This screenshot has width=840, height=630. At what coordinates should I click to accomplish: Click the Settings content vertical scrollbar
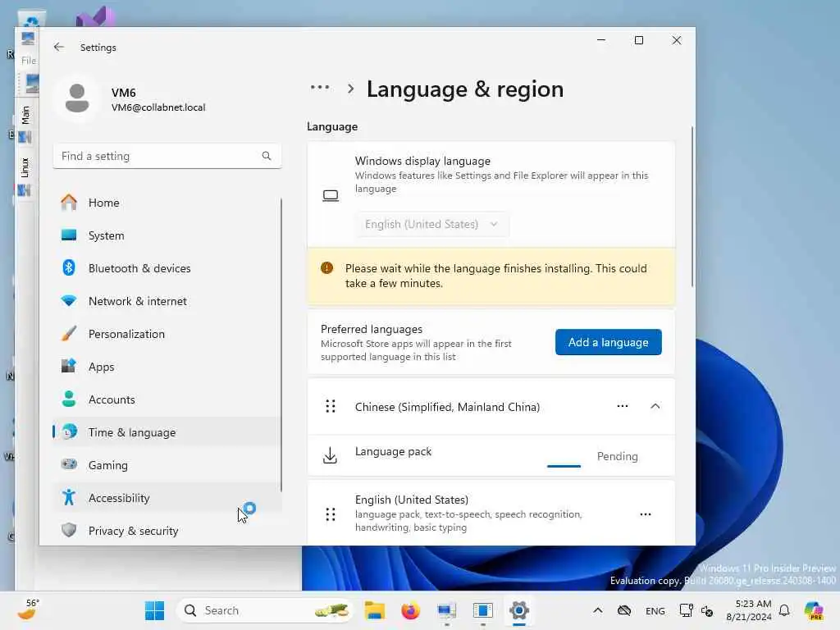[692, 206]
